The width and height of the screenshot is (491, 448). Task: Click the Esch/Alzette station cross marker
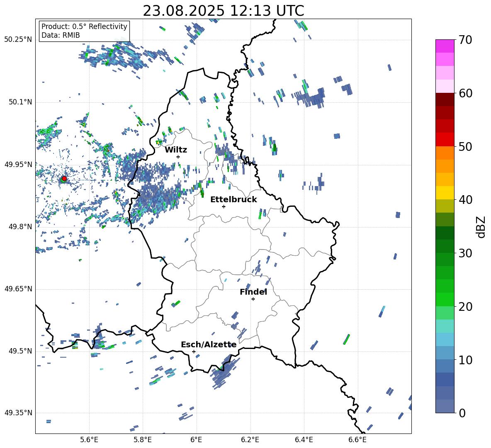(194, 351)
